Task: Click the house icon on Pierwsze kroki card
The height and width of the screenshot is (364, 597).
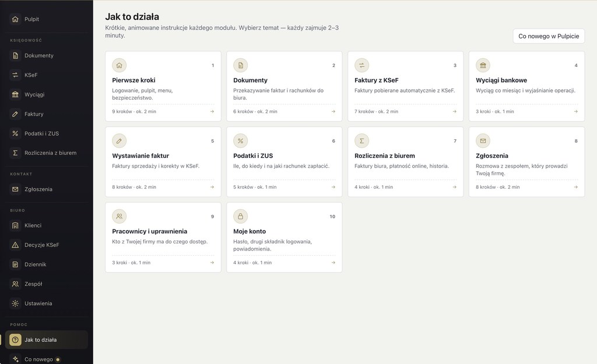Action: coord(119,65)
